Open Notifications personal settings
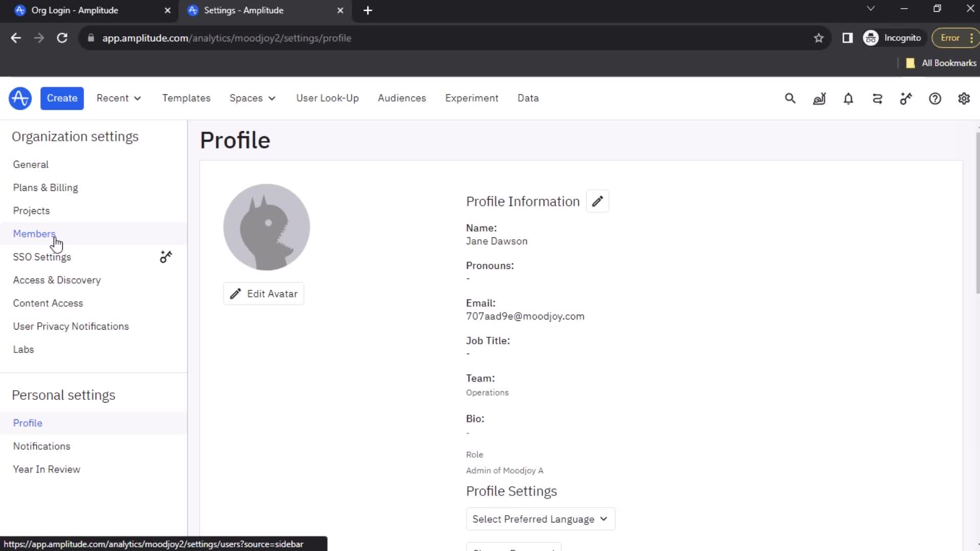This screenshot has height=551, width=980. click(94, 446)
